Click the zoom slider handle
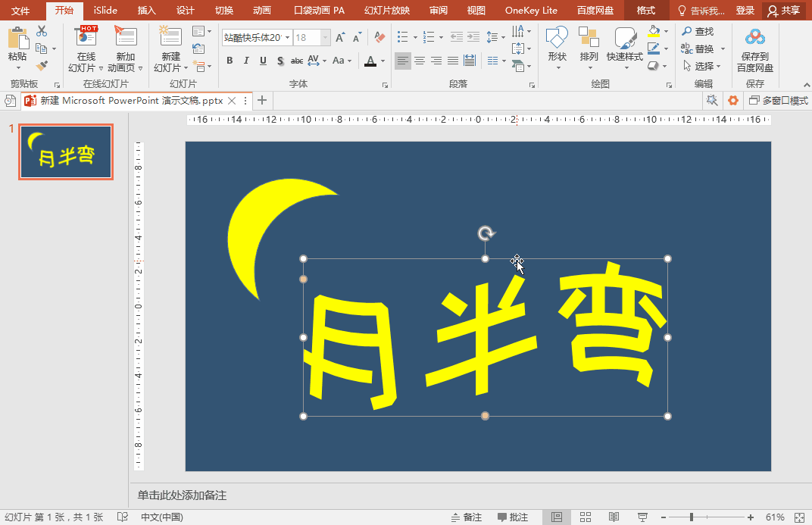812x525 pixels. [692, 517]
